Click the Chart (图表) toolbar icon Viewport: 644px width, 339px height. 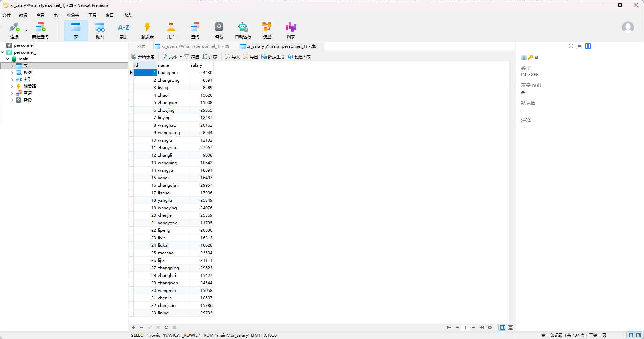point(291,30)
